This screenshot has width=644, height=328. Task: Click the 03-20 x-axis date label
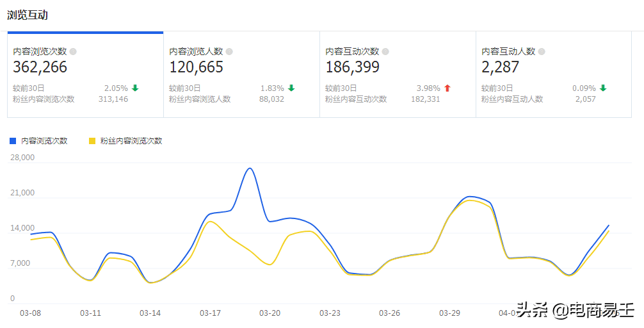(x=270, y=313)
